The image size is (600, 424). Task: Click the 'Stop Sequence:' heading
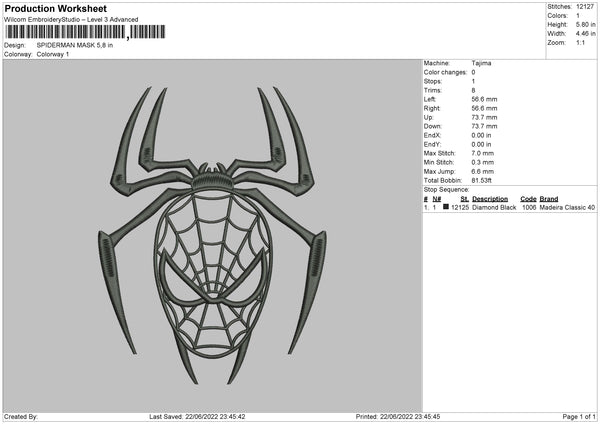(x=446, y=189)
